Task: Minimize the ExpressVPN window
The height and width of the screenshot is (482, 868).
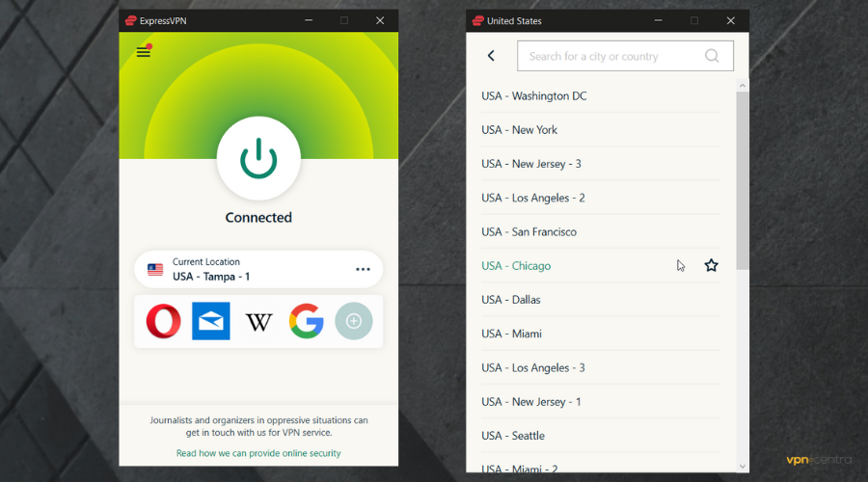Action: [x=309, y=20]
